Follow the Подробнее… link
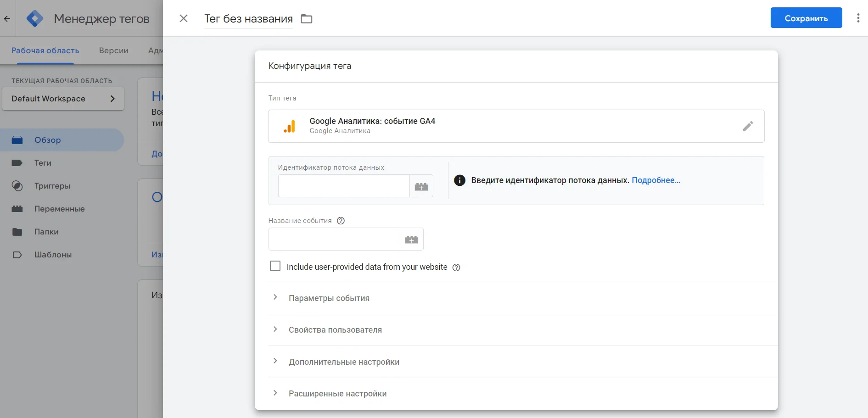 tap(656, 180)
